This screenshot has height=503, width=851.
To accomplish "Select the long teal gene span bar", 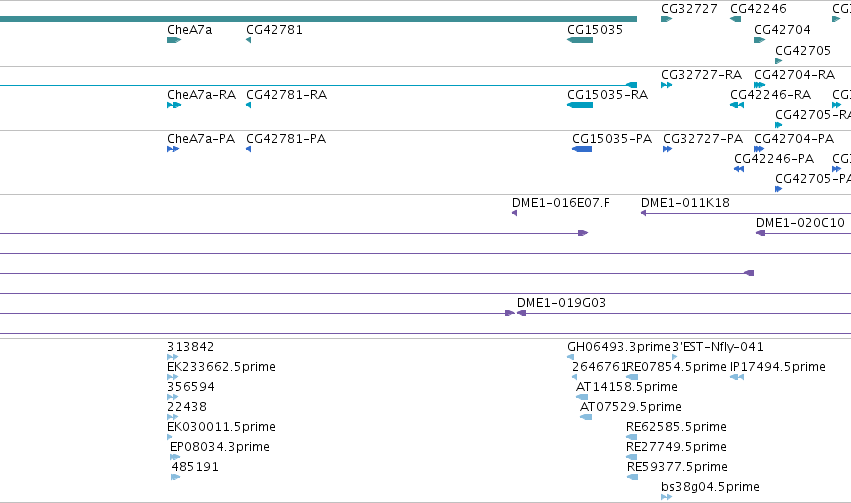I will 318,20.
